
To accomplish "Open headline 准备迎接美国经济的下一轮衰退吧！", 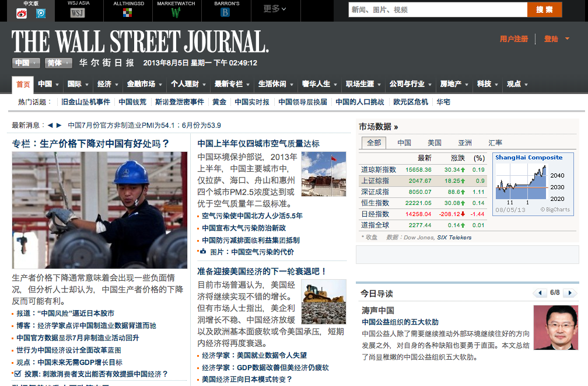I will (x=262, y=271).
